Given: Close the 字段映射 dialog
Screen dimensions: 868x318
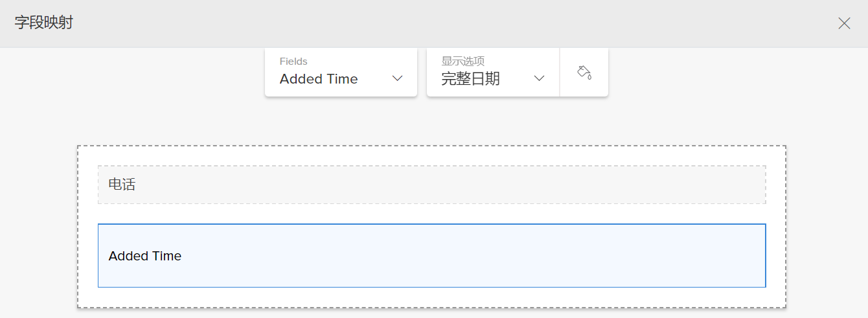Looking at the screenshot, I should click(844, 23).
